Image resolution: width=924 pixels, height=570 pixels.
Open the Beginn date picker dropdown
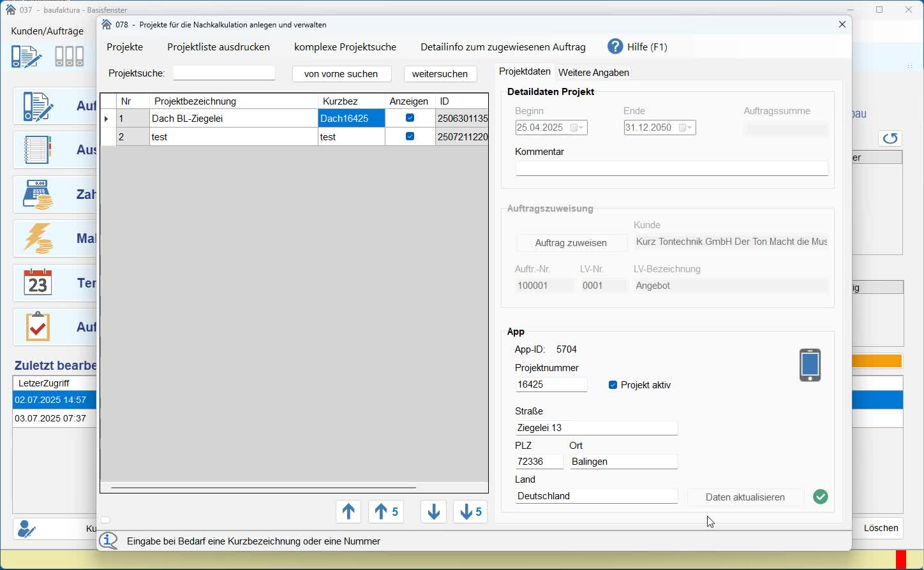pyautogui.click(x=577, y=128)
